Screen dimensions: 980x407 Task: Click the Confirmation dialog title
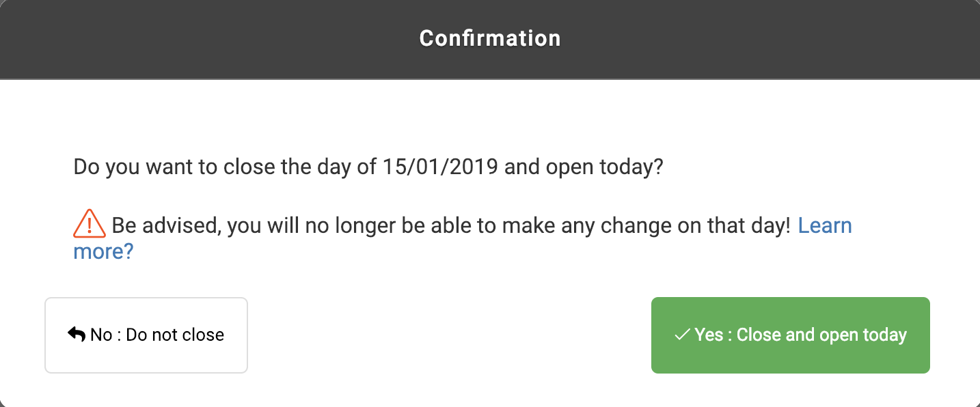tap(490, 38)
